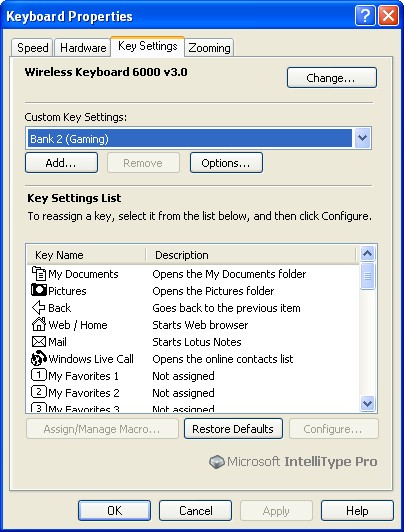Click the Change... keyboard button
This screenshot has height=532, width=404.
pyautogui.click(x=332, y=78)
